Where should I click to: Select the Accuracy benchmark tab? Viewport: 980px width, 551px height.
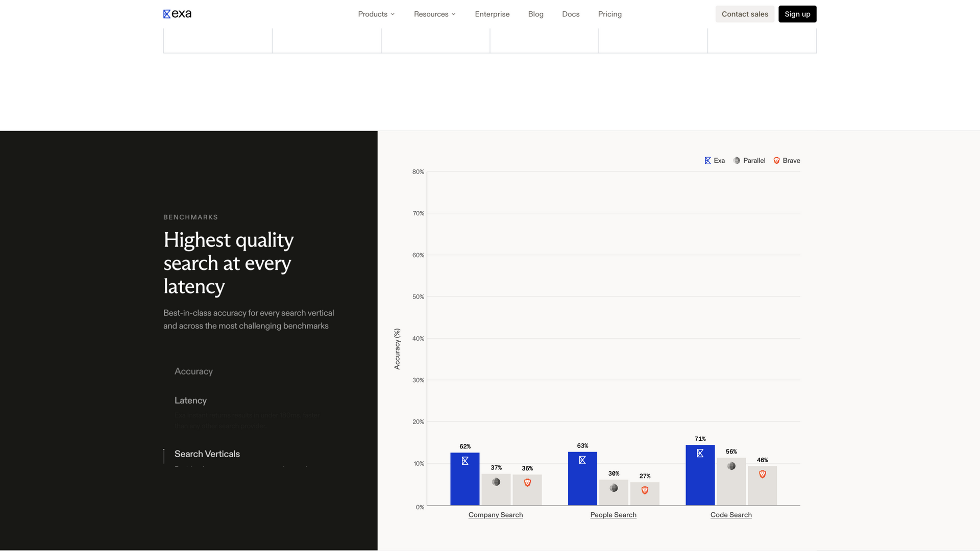pos(193,371)
